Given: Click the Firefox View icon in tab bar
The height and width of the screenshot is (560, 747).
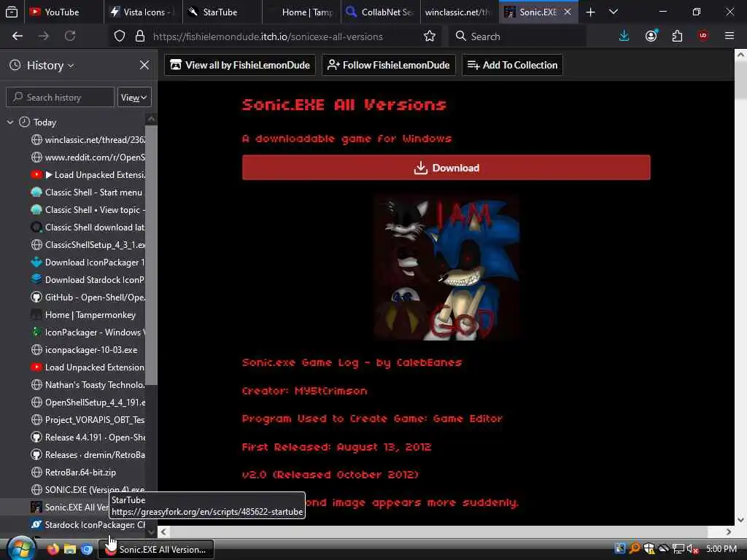Looking at the screenshot, I should pyautogui.click(x=12, y=12).
